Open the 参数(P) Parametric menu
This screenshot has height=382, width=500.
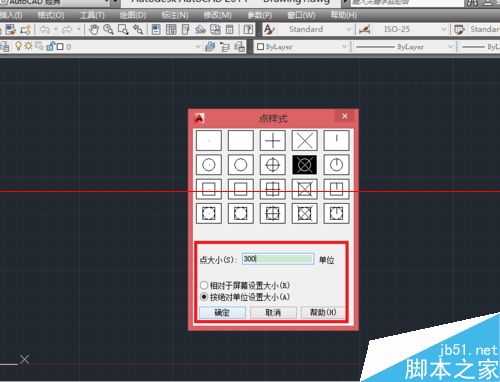click(260, 15)
